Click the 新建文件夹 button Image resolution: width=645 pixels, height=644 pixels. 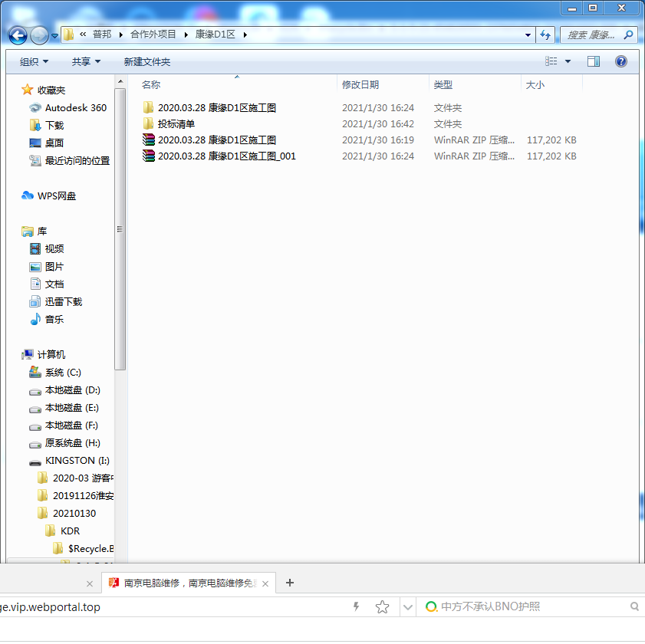click(x=147, y=61)
